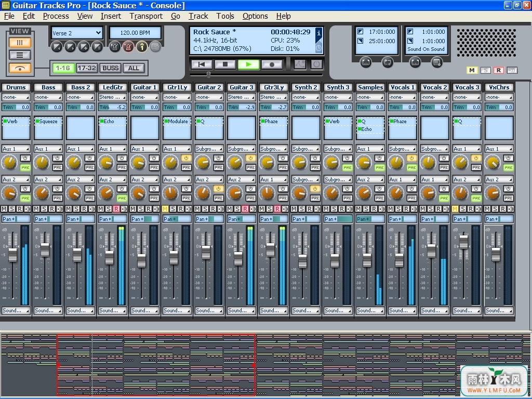
Task: Show tracks 17-32 in console
Action: 87,68
